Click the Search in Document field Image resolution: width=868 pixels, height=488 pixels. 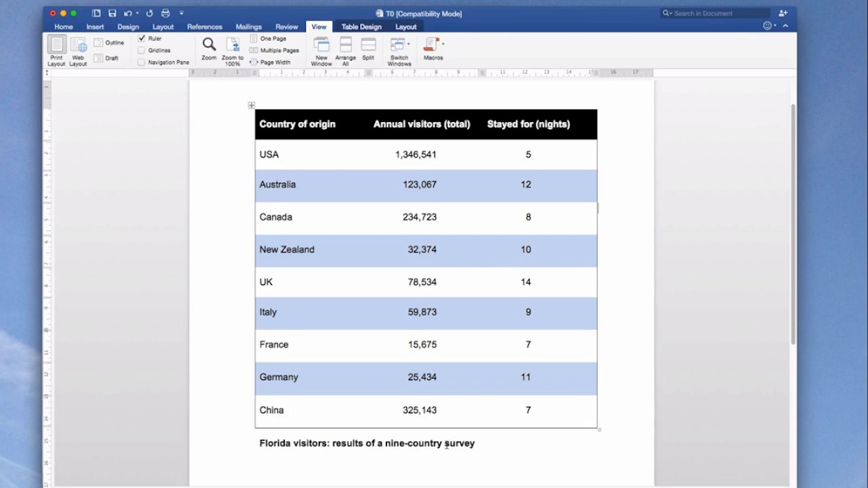[715, 13]
